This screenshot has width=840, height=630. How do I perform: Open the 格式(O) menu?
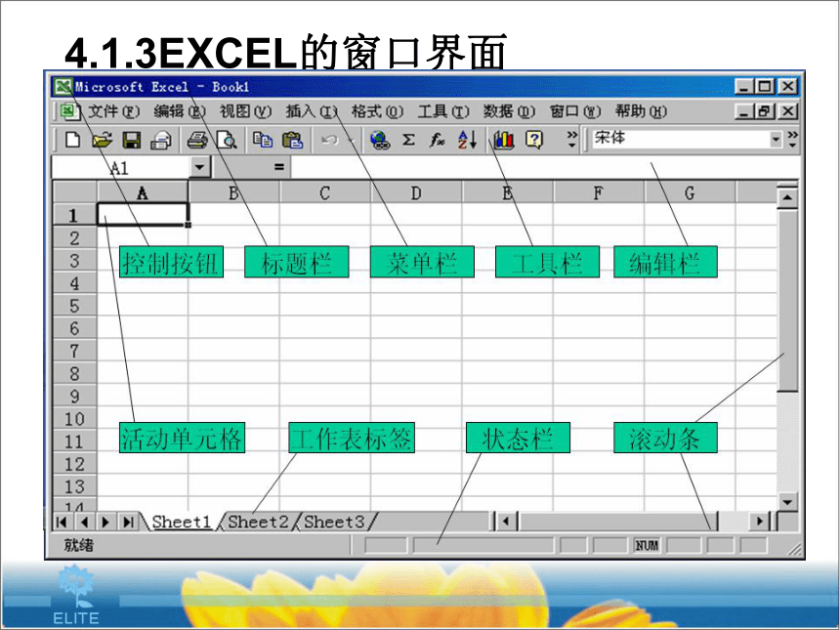click(x=377, y=111)
